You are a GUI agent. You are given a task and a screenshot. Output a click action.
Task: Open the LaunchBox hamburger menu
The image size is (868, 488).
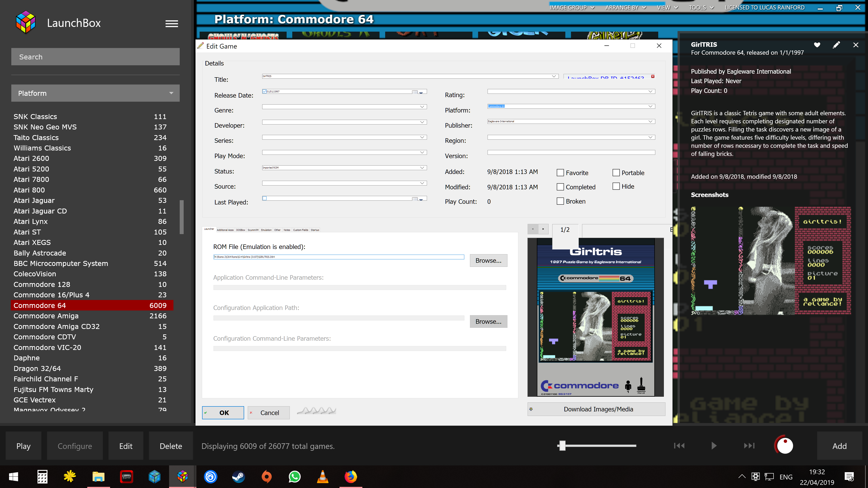tap(172, 23)
